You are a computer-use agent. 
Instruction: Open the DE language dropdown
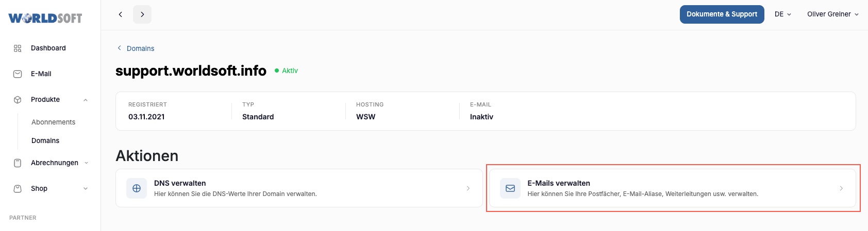[x=782, y=14]
